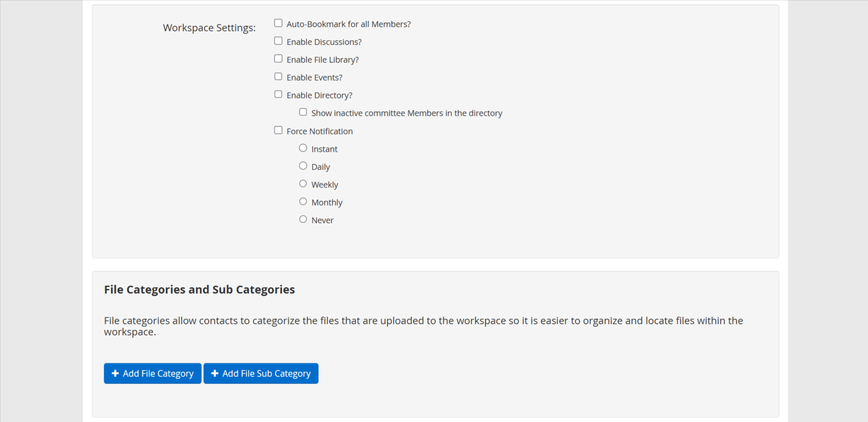
Task: Check the Enable Directory option
Action: [278, 94]
